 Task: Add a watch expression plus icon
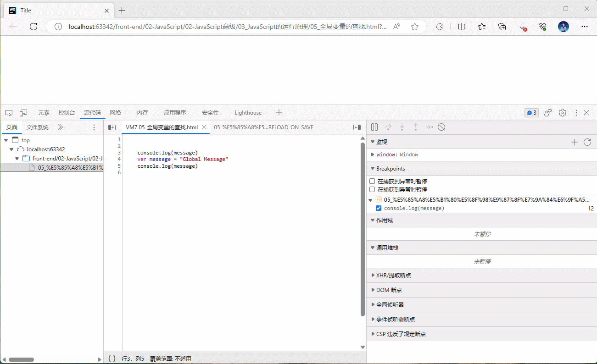pos(574,142)
